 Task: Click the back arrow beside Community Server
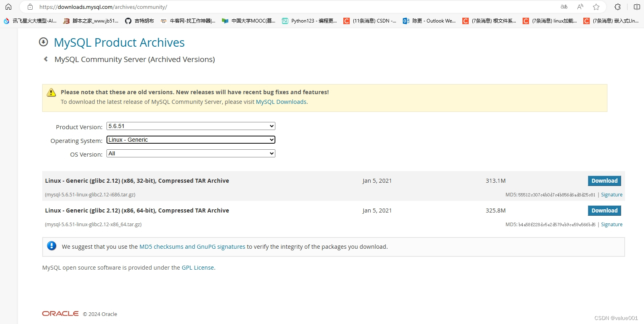tap(46, 59)
